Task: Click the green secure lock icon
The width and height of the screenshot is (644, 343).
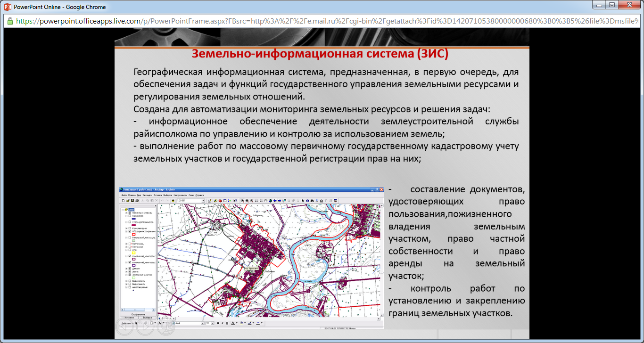Action: pyautogui.click(x=10, y=21)
